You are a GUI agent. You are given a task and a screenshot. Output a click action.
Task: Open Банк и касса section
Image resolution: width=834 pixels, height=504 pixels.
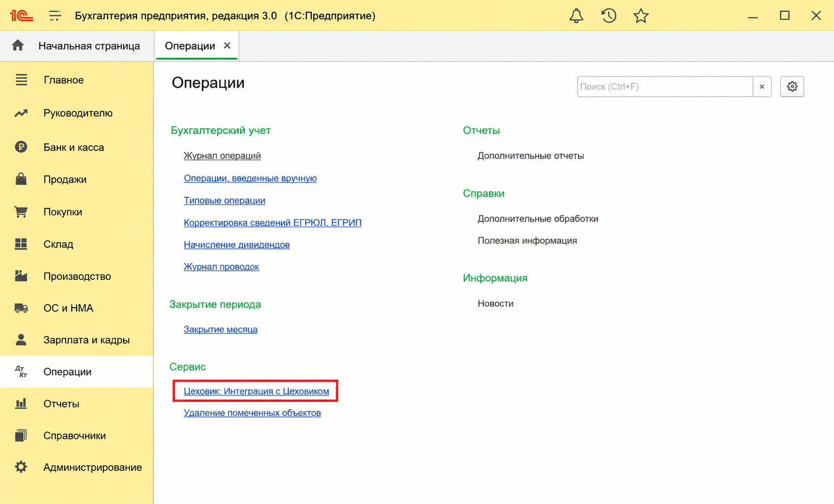73,147
